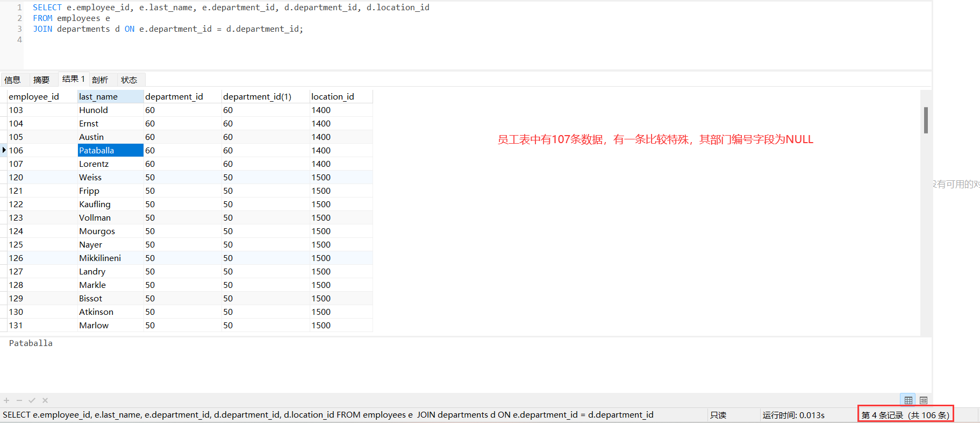Viewport: 980px width, 423px height.
Task: Click the 运行时间: 0.013s status text
Action: [793, 415]
